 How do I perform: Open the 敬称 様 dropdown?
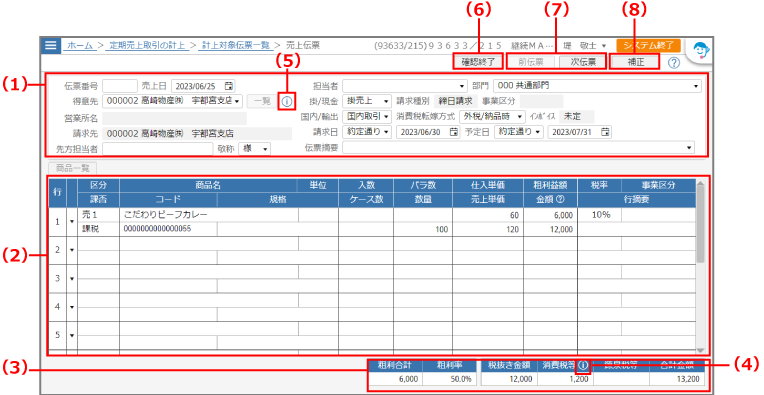pyautogui.click(x=254, y=149)
